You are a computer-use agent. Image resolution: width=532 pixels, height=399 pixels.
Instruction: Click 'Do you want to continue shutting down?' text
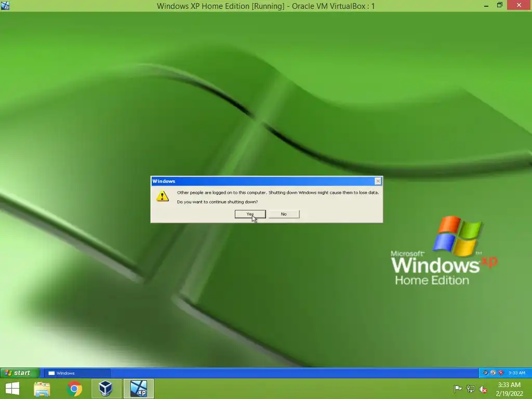pos(218,202)
